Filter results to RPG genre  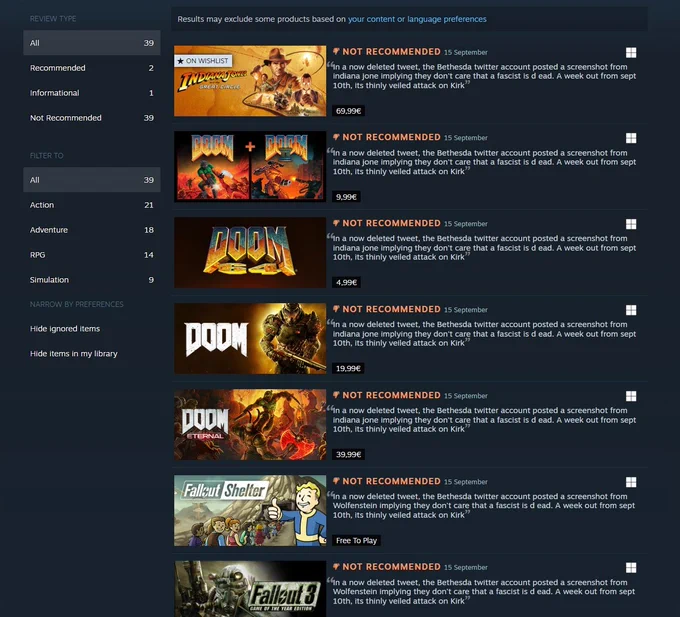click(92, 255)
